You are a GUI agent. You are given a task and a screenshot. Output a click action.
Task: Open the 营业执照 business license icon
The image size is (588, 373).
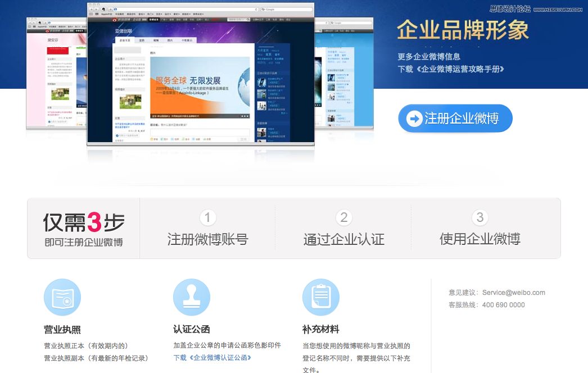(x=62, y=297)
